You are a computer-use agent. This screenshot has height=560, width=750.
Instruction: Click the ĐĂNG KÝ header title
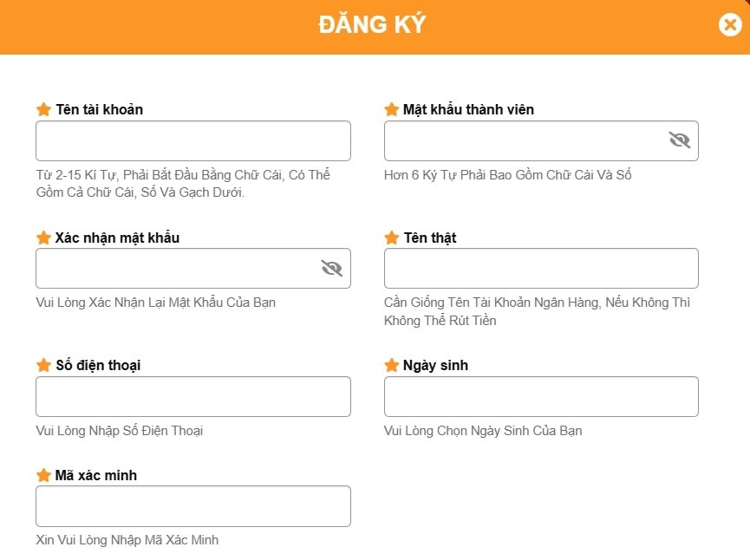coord(373,25)
